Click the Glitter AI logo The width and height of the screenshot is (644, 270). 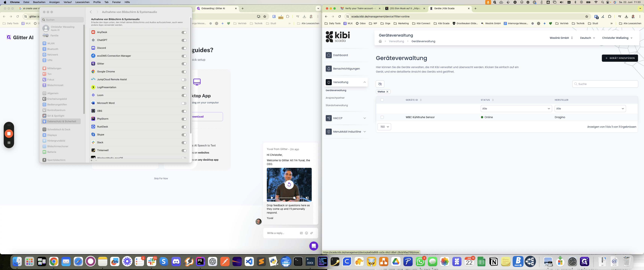point(20,37)
